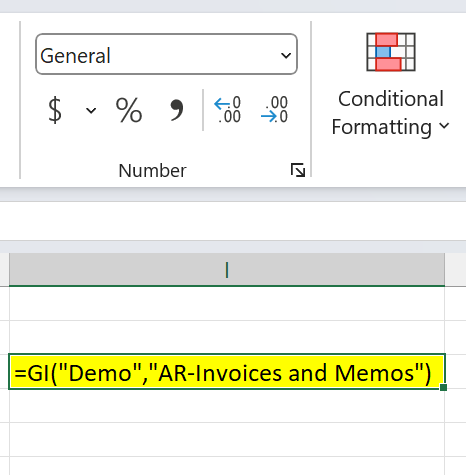Image resolution: width=466 pixels, height=475 pixels.
Task: Apply Percent Style format
Action: 129,110
